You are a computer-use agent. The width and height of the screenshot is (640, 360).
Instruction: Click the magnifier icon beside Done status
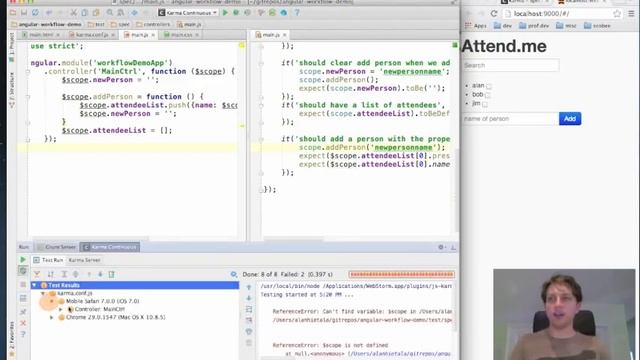(x=234, y=274)
